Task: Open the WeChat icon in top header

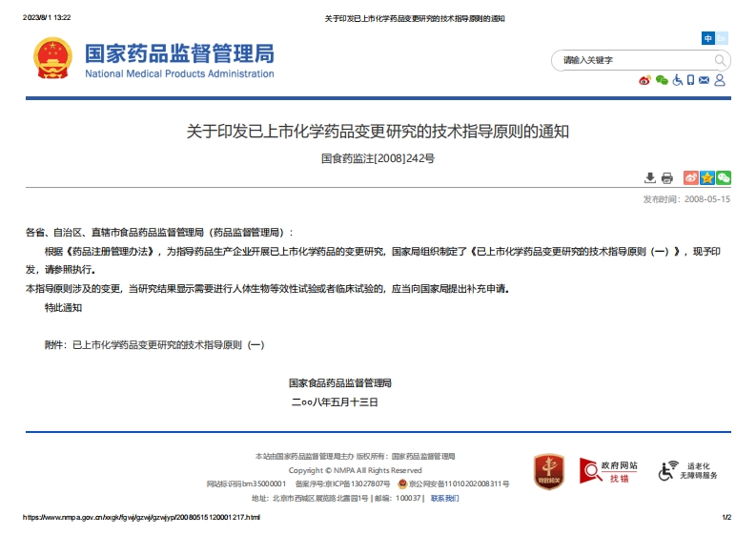Action: (661, 80)
